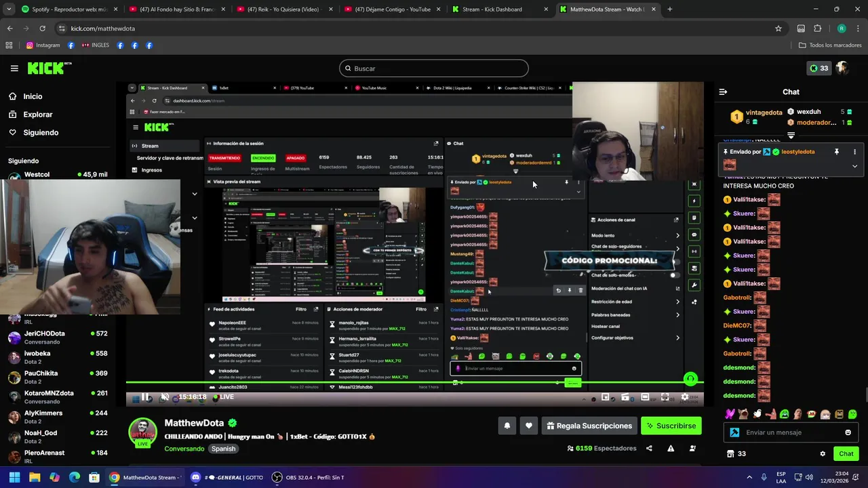Open JeriCHODota followed channel
The height and width of the screenshot is (488, 868).
coord(58,337)
